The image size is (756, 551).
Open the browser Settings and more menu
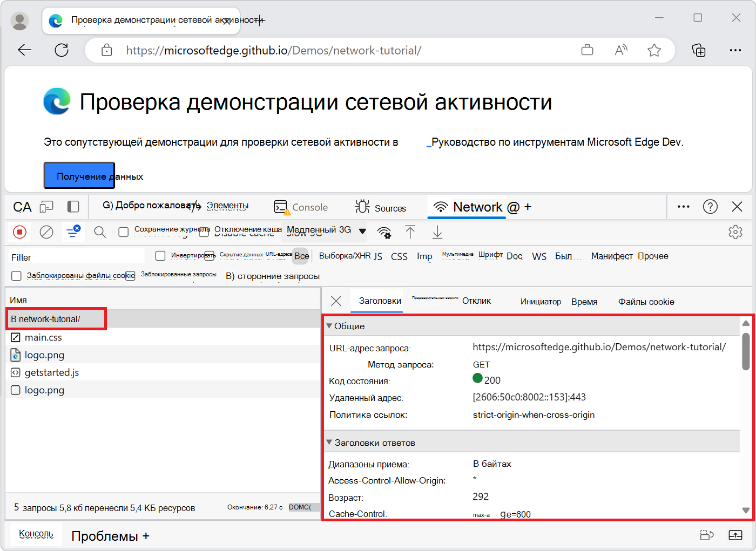click(735, 50)
